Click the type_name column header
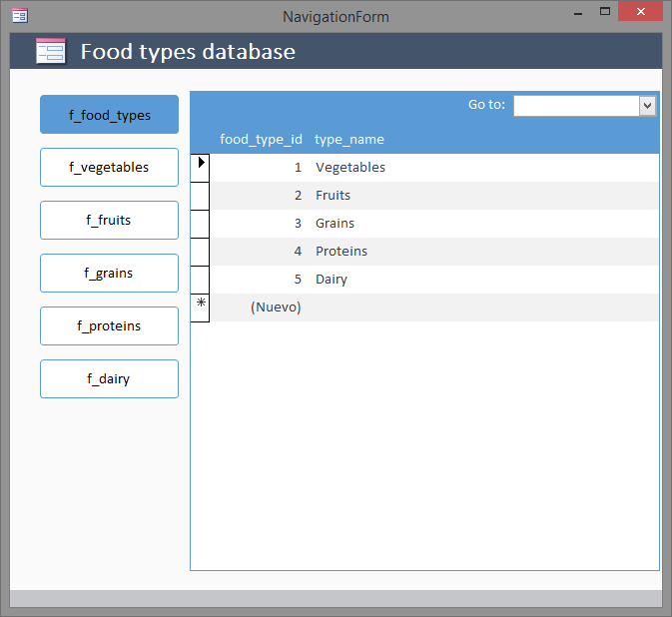This screenshot has width=672, height=617. [x=349, y=139]
